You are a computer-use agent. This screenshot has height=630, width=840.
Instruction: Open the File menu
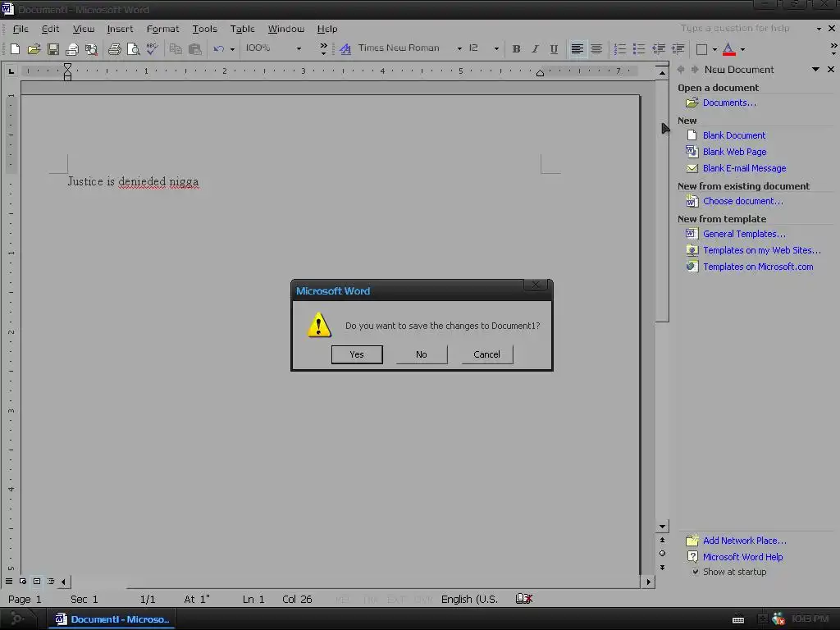tap(21, 29)
